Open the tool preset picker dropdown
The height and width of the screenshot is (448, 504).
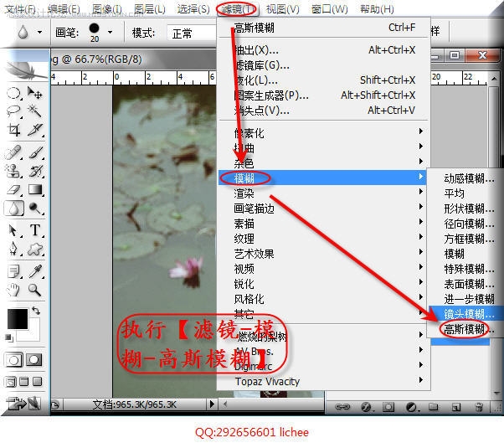point(39,32)
